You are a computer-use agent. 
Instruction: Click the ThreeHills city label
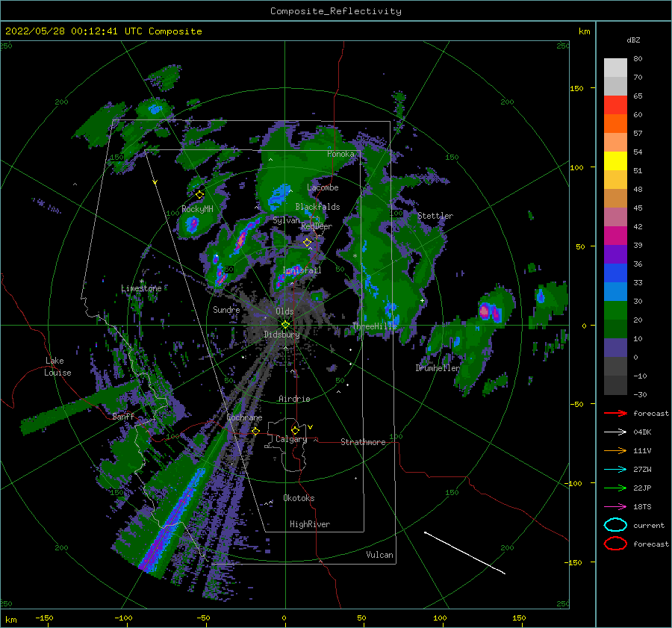(x=375, y=326)
